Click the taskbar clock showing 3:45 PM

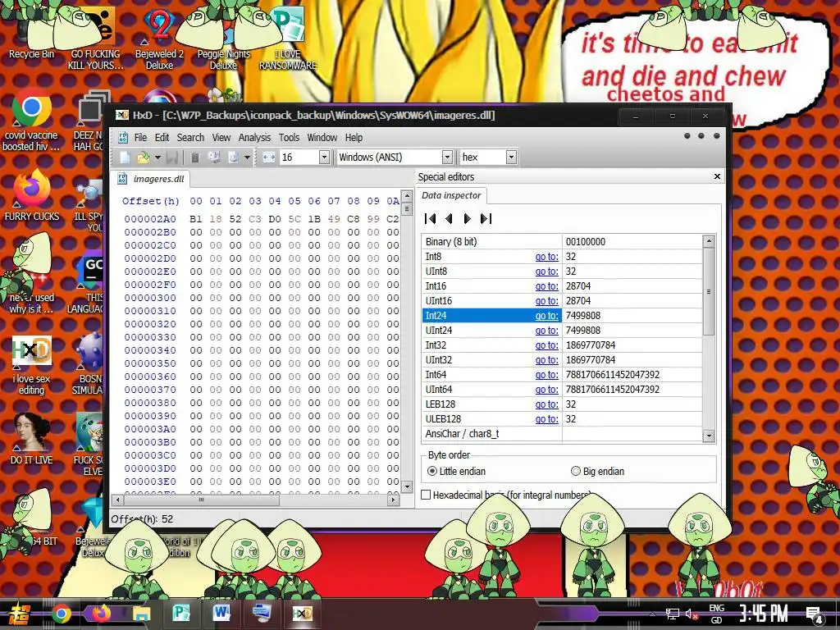pyautogui.click(x=764, y=614)
